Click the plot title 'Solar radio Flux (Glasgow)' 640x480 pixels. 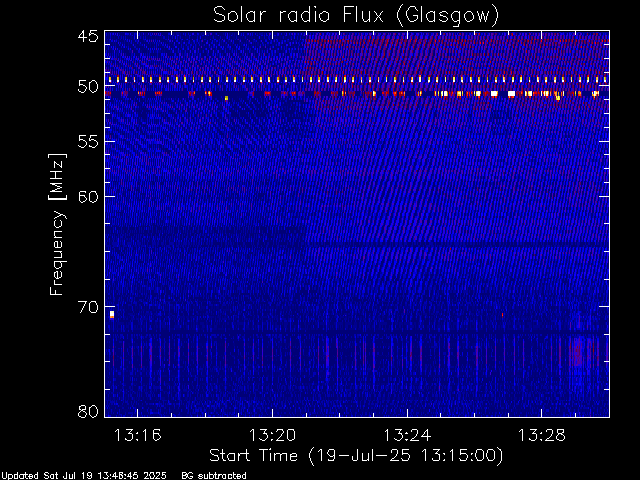point(356,15)
